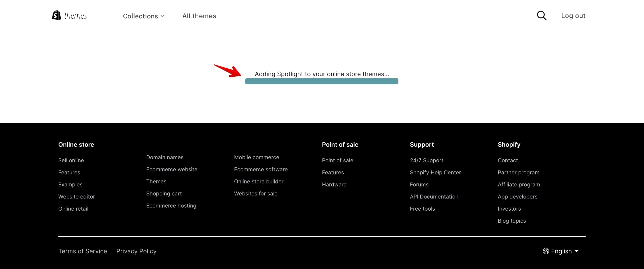Click the themes wordmark in header

tap(75, 15)
